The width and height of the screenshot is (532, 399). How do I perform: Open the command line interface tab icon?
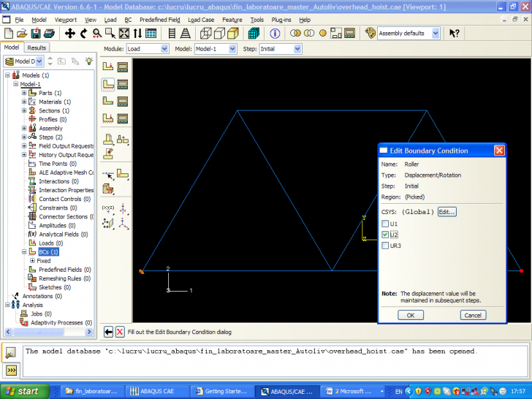click(12, 370)
